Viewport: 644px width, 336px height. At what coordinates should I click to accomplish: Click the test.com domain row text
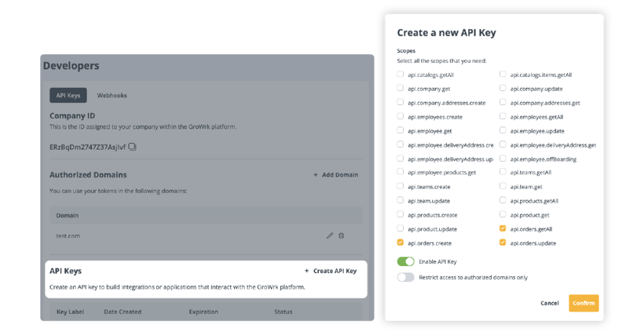coord(68,236)
